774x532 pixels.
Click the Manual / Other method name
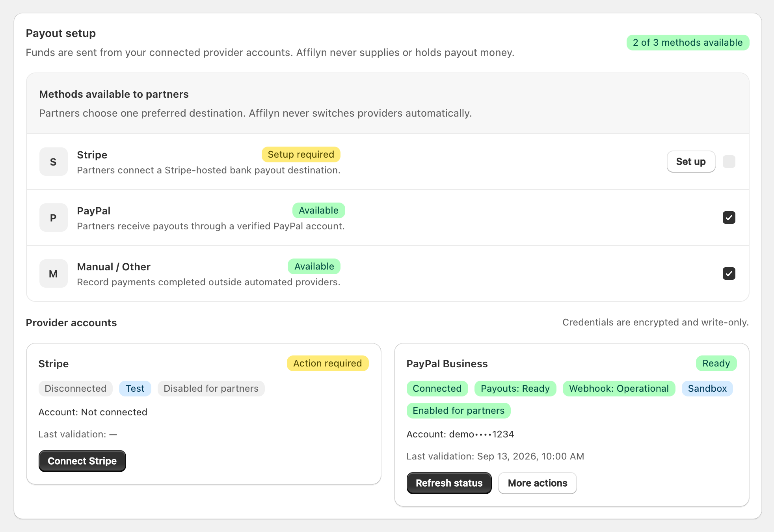pyautogui.click(x=113, y=267)
